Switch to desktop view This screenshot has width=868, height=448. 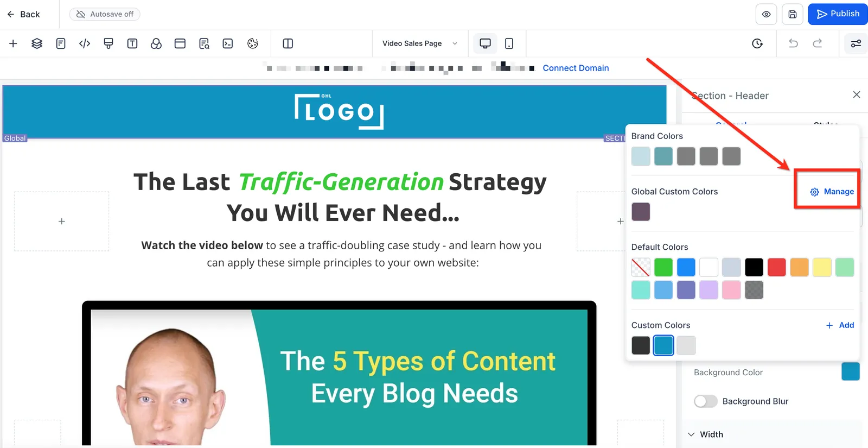(x=485, y=43)
